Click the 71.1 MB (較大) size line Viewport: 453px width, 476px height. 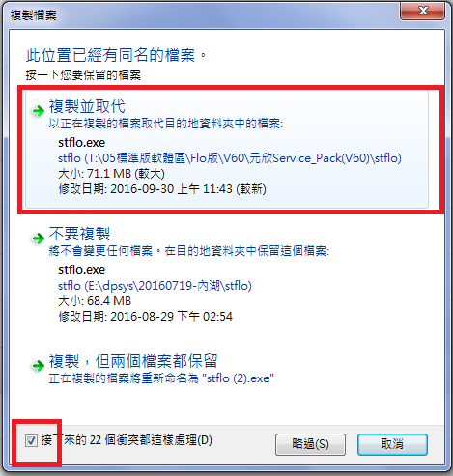pyautogui.click(x=111, y=174)
